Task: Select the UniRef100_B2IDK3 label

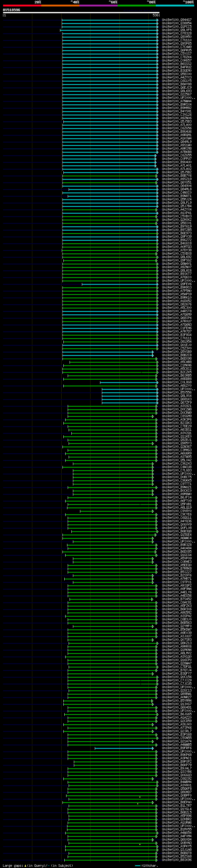Action: pos(177,423)
